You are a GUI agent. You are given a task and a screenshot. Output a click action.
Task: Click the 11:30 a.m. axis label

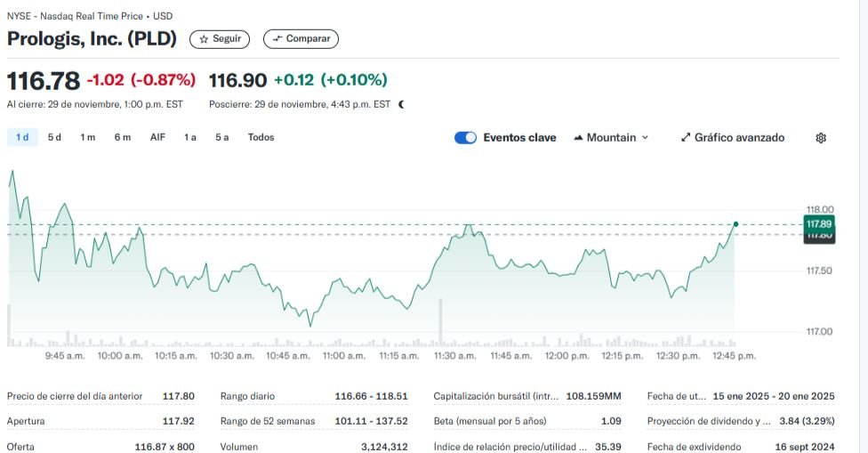point(454,356)
